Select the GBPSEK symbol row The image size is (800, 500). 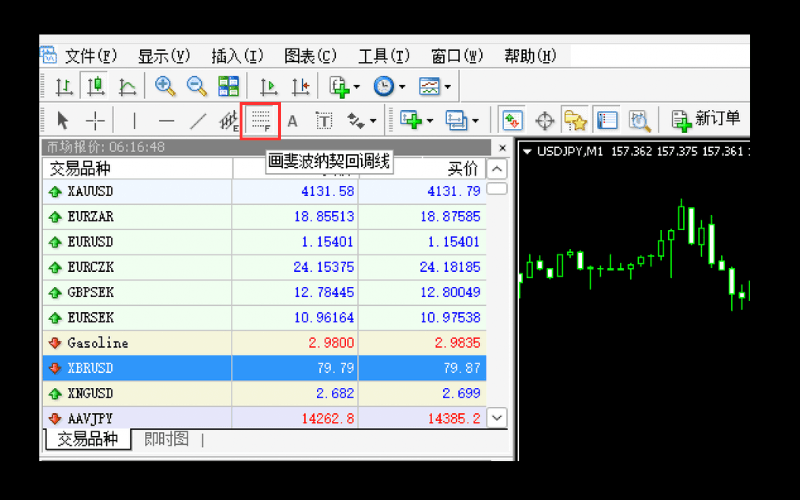pyautogui.click(x=264, y=292)
